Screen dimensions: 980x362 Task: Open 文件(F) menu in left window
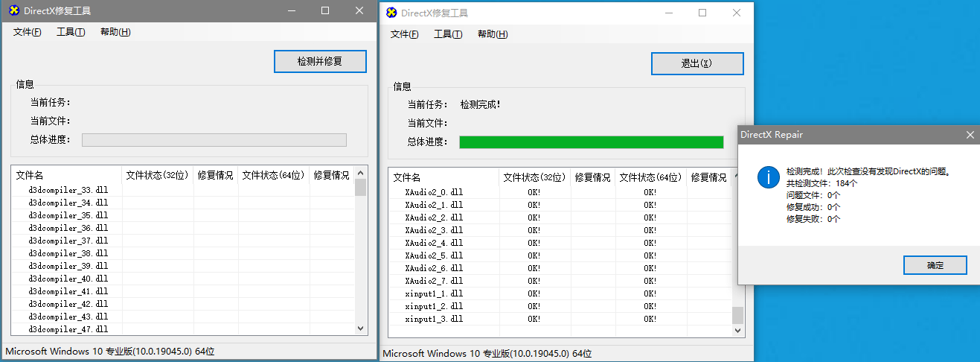(28, 32)
